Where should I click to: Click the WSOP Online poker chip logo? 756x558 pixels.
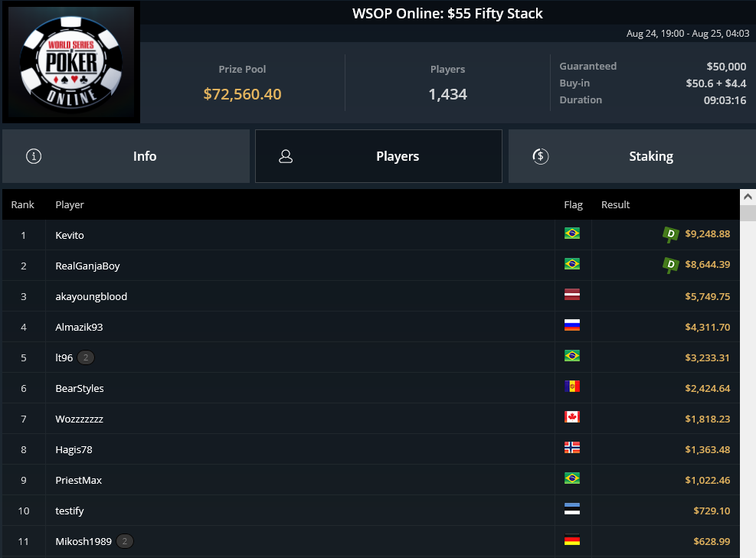click(71, 62)
